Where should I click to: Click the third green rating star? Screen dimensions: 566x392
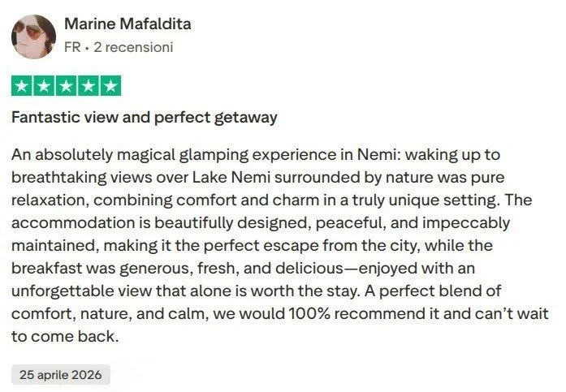pos(66,86)
